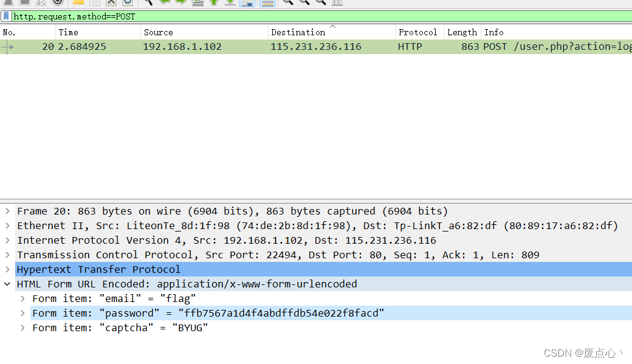632x364 pixels.
Task: Select the Go to first packet icon
Action: tap(213, 3)
